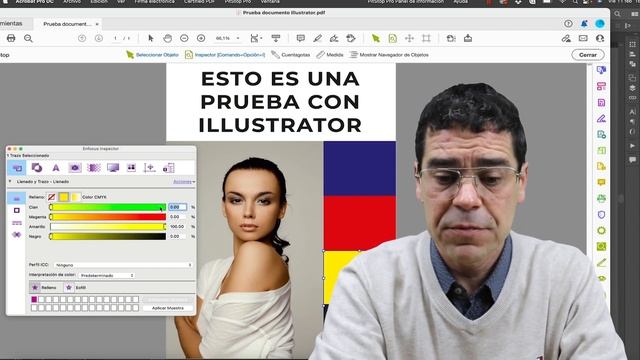The width and height of the screenshot is (640, 360).
Task: Open the Edición menu
Action: tap(99, 2)
